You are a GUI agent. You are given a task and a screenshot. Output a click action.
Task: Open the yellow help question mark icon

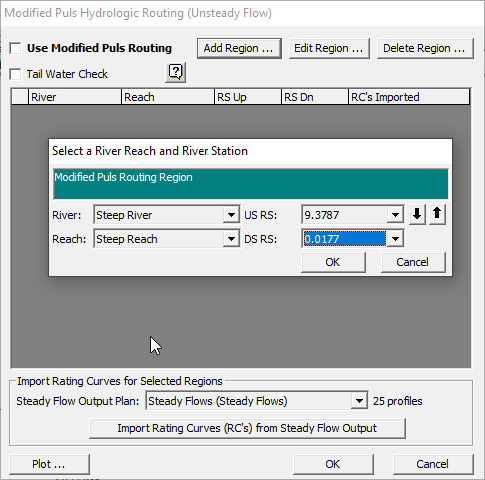[x=175, y=72]
